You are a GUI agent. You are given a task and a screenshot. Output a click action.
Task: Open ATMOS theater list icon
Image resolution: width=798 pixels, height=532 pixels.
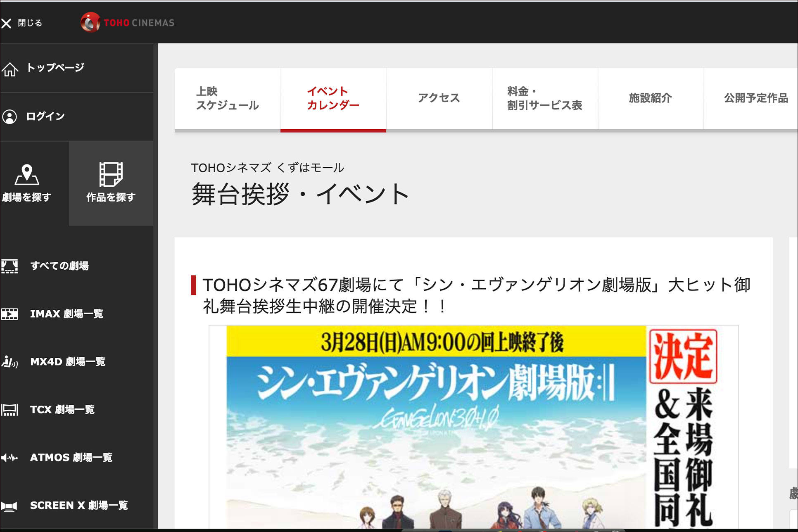coord(10,458)
